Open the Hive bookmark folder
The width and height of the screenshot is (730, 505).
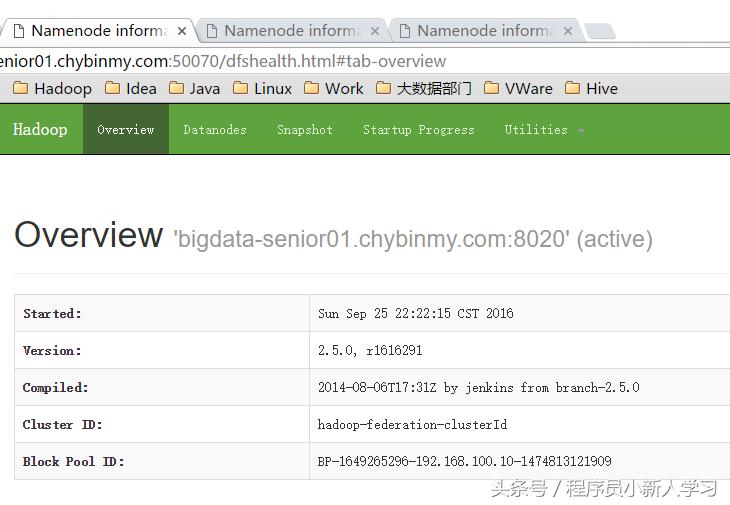click(x=591, y=88)
